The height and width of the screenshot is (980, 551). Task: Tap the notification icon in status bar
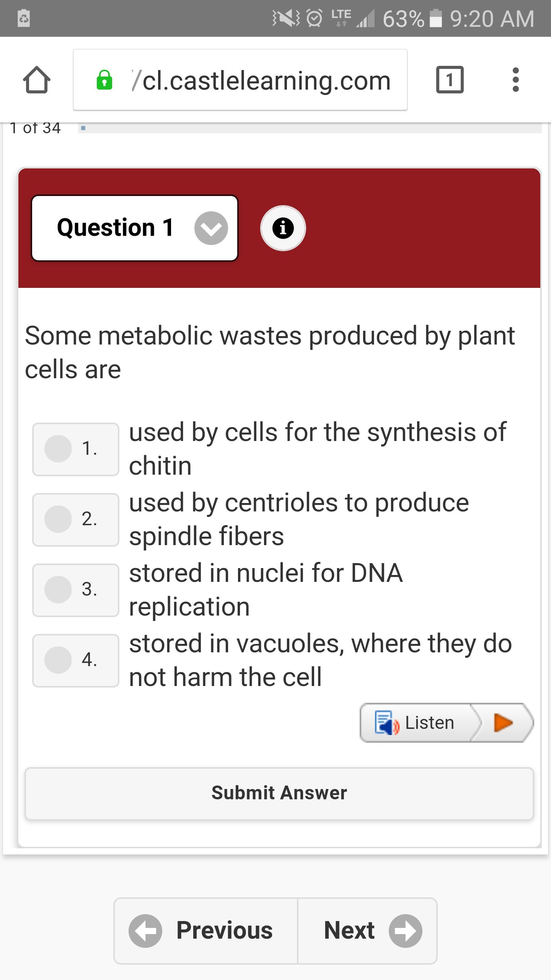[x=24, y=18]
